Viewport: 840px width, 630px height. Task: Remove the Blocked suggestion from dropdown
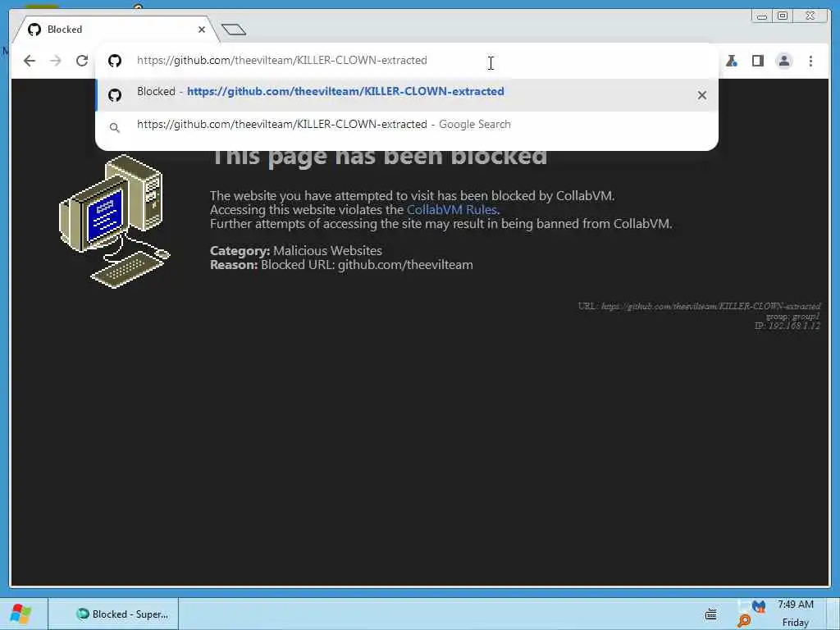click(x=702, y=95)
